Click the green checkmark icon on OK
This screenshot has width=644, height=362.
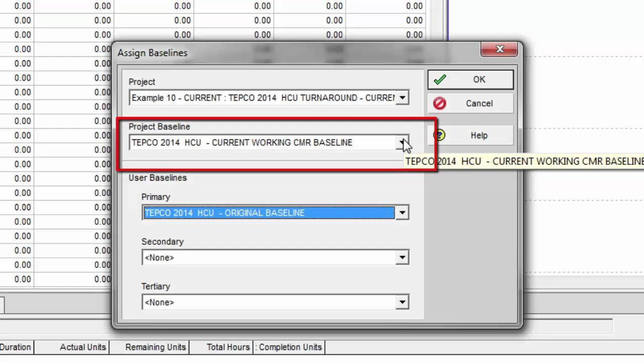tap(440, 79)
